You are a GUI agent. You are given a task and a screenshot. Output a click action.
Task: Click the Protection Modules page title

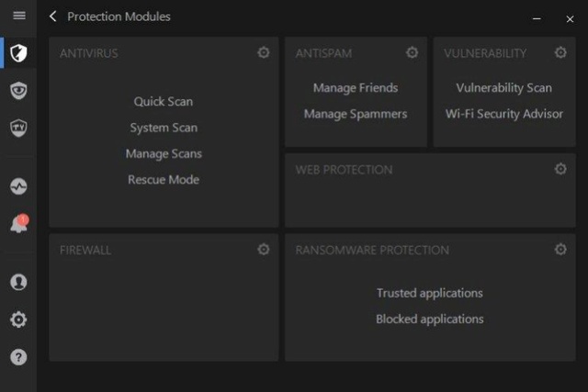click(x=119, y=17)
